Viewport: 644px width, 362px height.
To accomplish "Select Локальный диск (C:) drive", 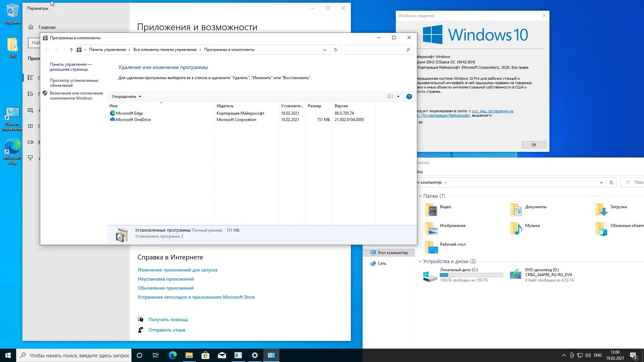I will 463,275.
